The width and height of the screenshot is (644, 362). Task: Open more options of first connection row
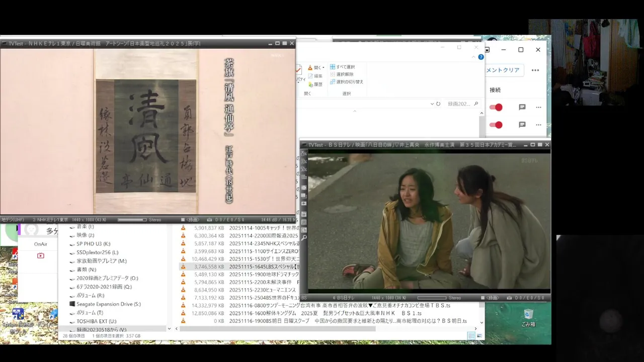pyautogui.click(x=538, y=107)
